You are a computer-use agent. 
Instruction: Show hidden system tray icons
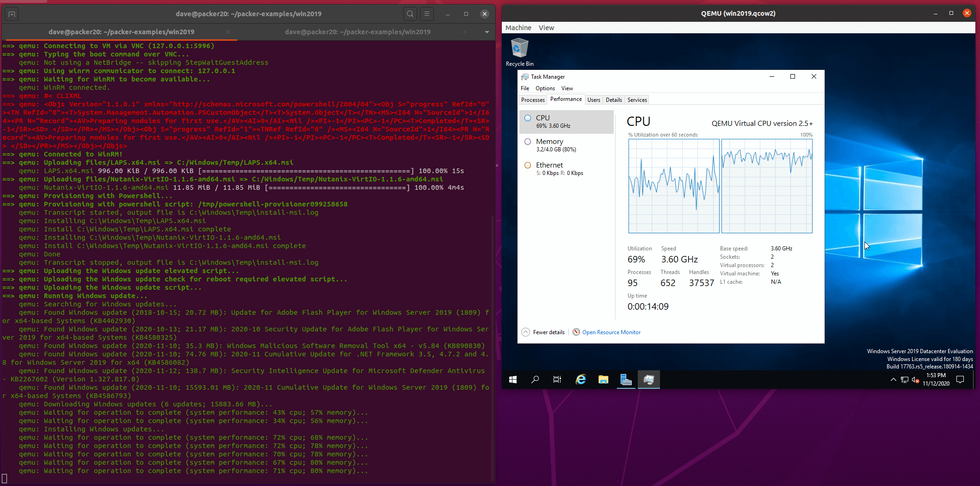pos(893,380)
